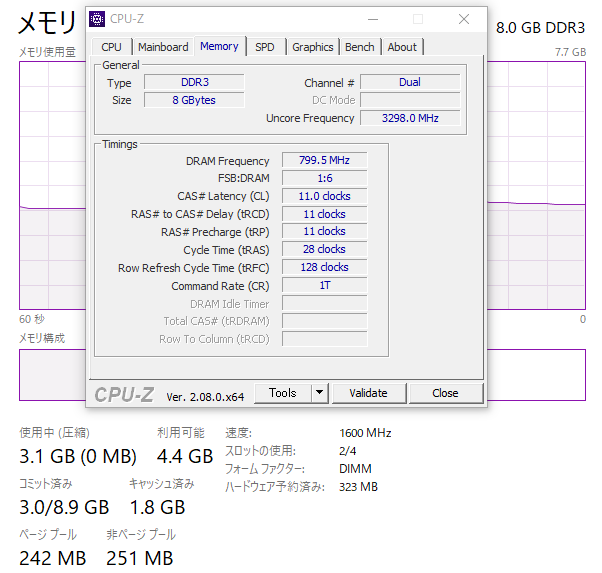This screenshot has height=573, width=602.
Task: Switch to the Mainboard tab
Action: (163, 47)
